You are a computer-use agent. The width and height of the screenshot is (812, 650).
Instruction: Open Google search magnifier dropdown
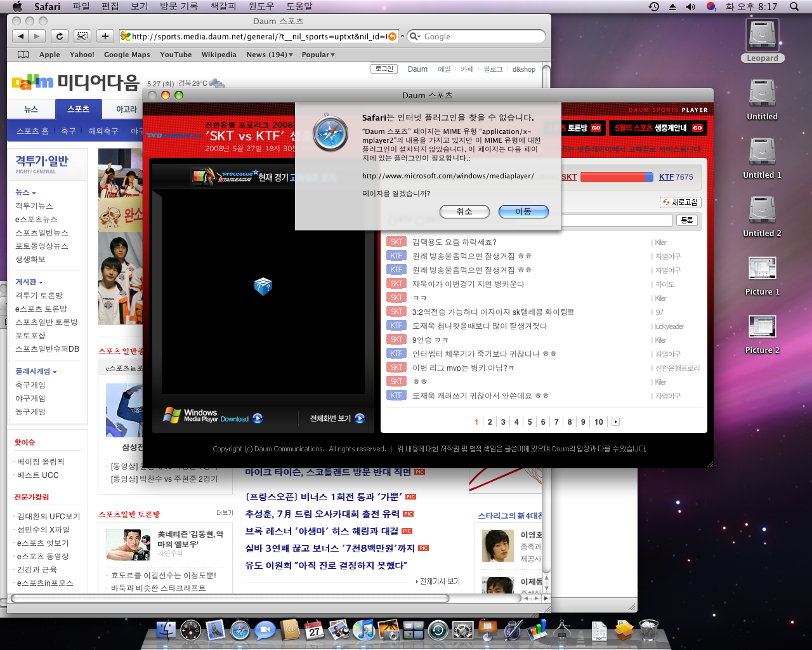(416, 37)
